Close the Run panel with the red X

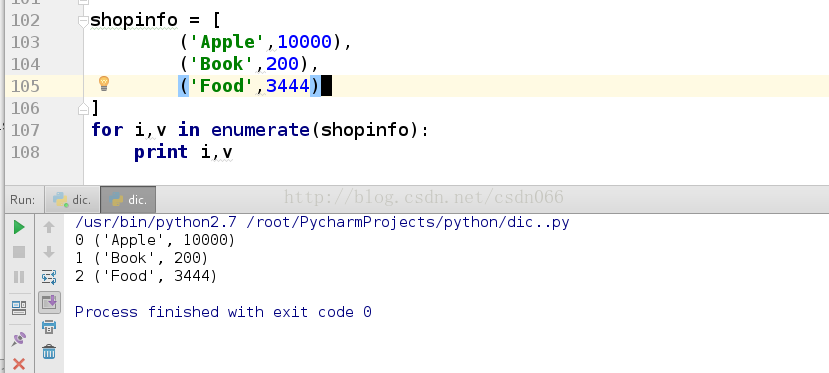point(19,363)
